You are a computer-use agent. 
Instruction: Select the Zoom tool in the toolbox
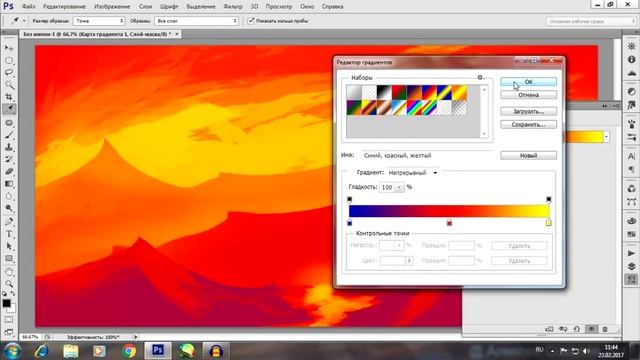[9, 284]
